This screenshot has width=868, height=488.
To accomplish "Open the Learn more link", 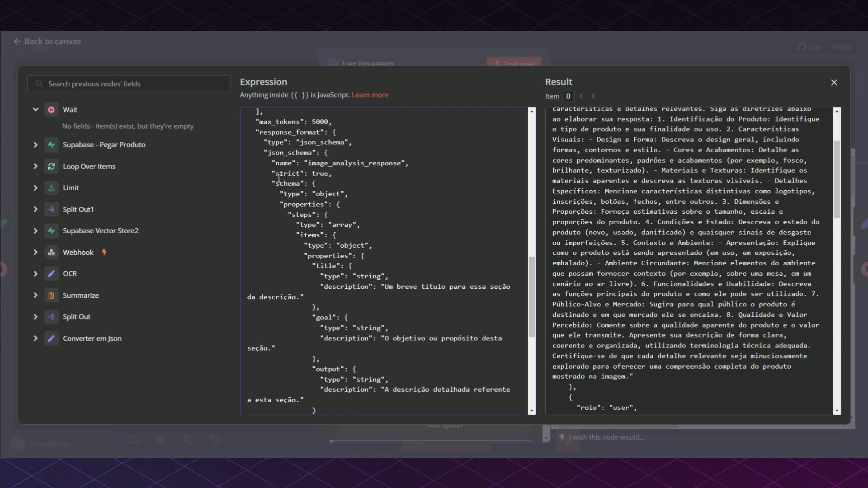I will 370,95.
